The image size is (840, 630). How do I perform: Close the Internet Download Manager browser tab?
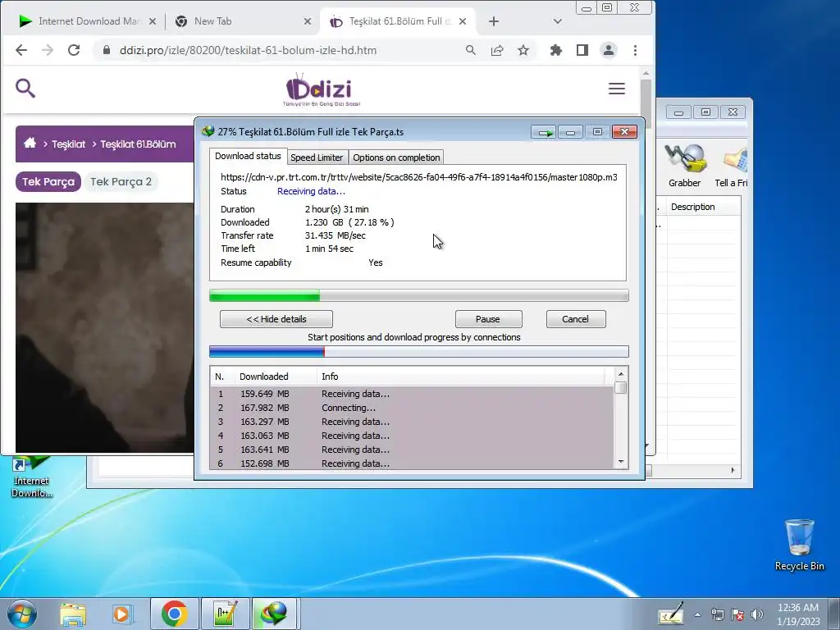[153, 21]
